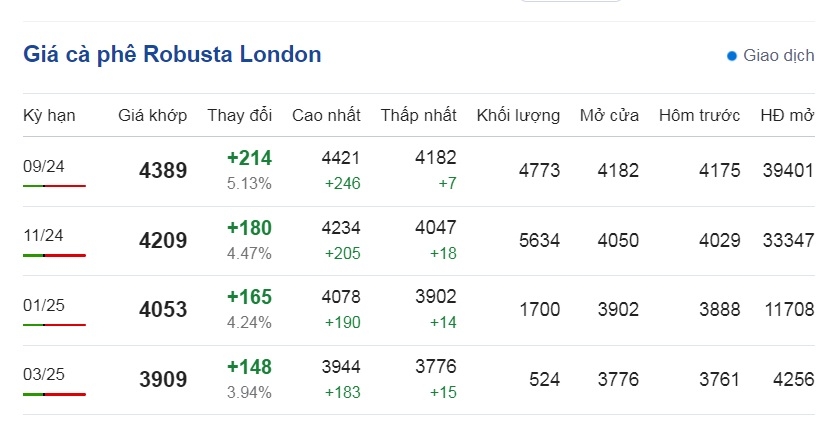The height and width of the screenshot is (434, 838).
Task: Click the +214 change value
Action: [x=250, y=158]
